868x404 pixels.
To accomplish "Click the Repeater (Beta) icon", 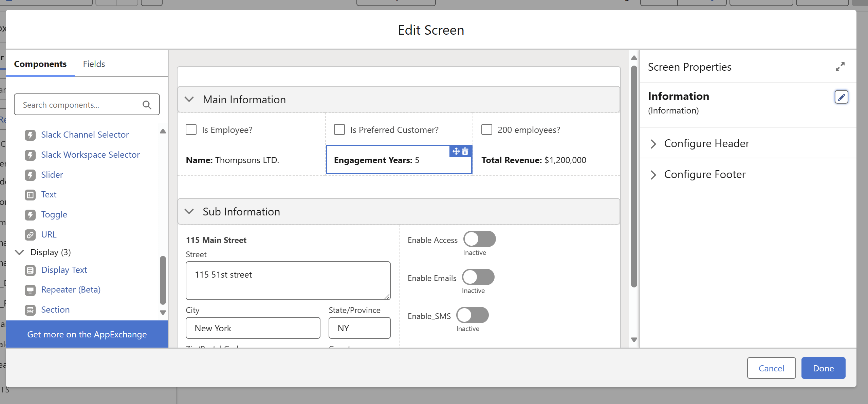I will coord(30,290).
